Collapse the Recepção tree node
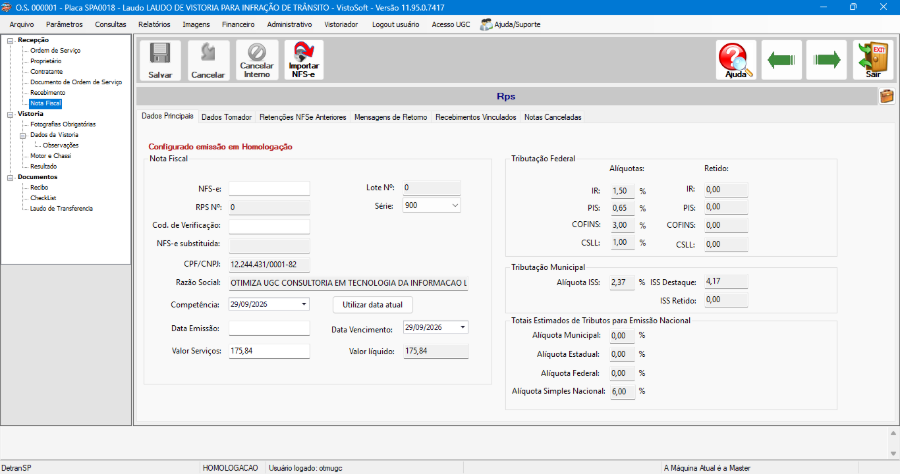The image size is (900, 474). (x=10, y=40)
